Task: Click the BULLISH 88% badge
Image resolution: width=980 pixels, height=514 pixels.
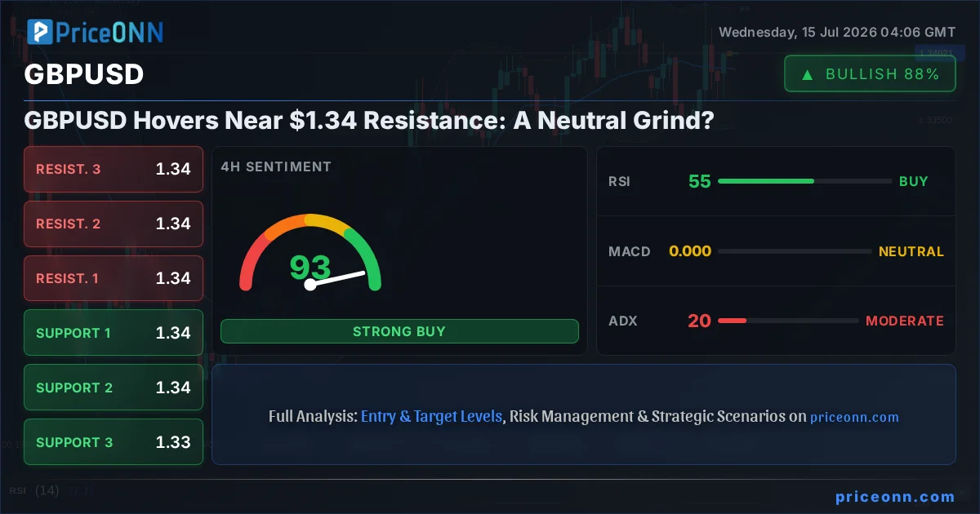Action: coord(870,74)
